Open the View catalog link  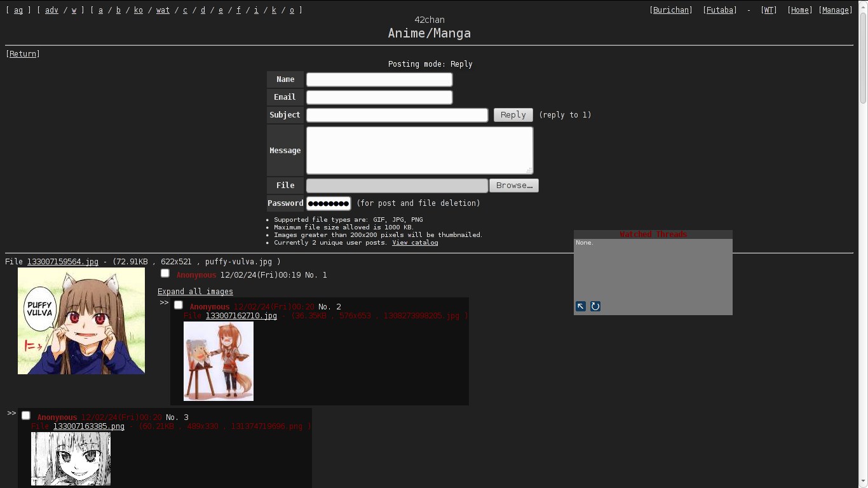[415, 243]
